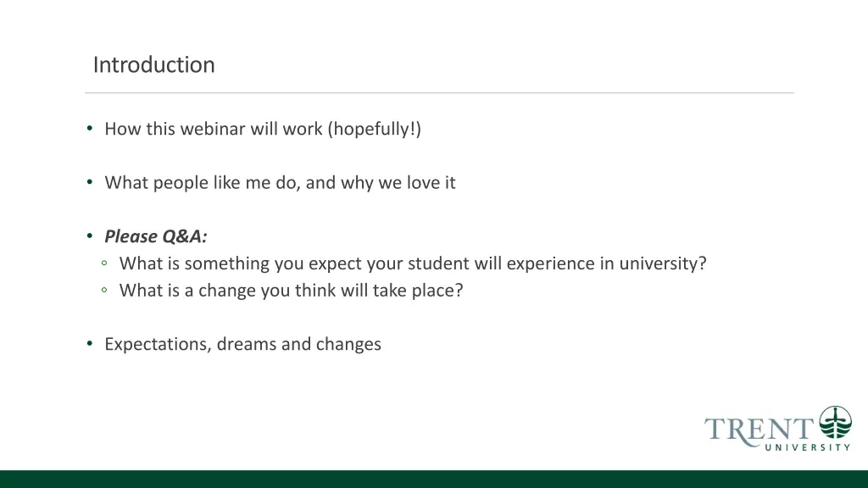Screen dimensions: 868x488
Task: Click the word '(hopefully!)' in first bullet
Action: [x=374, y=129]
